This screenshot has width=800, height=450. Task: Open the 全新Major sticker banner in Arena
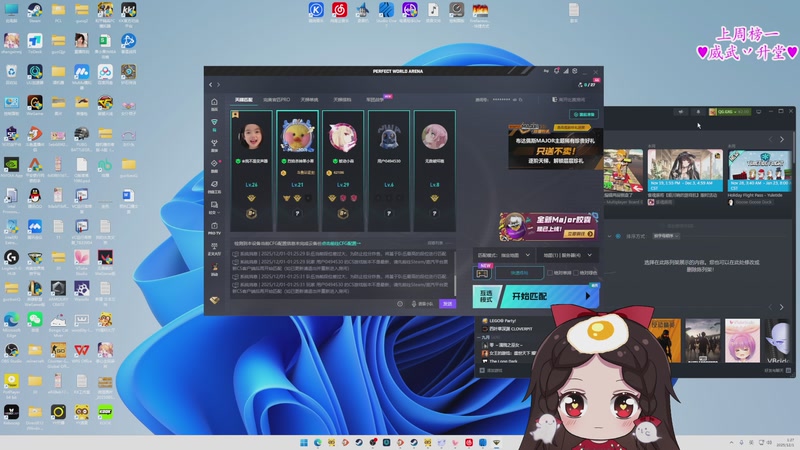548,226
